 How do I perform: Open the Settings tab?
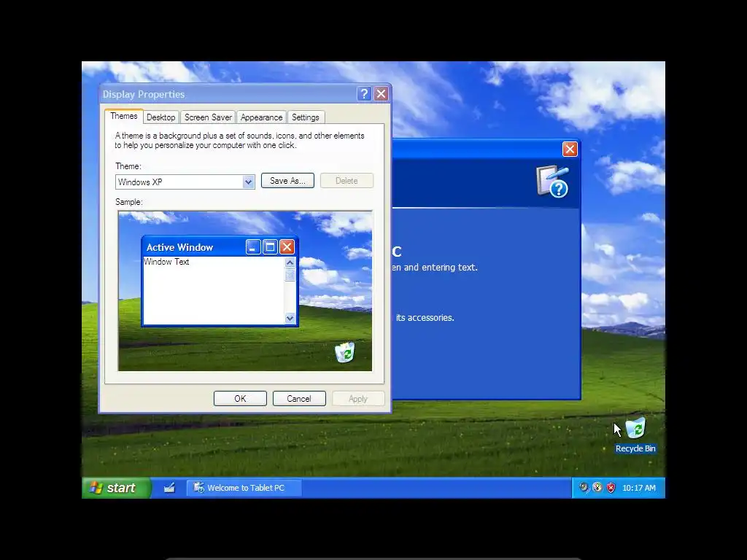[x=306, y=117]
